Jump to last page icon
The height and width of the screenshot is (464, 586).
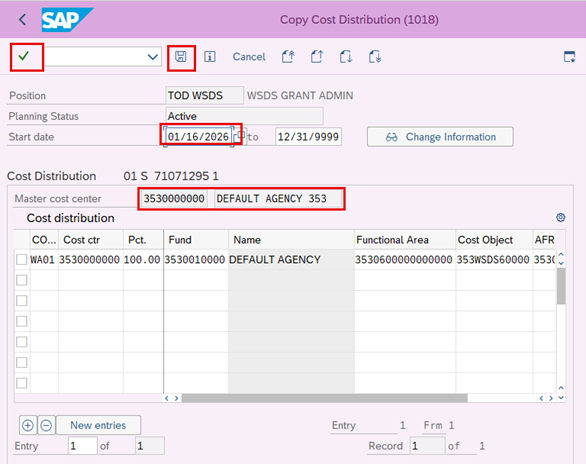[375, 57]
